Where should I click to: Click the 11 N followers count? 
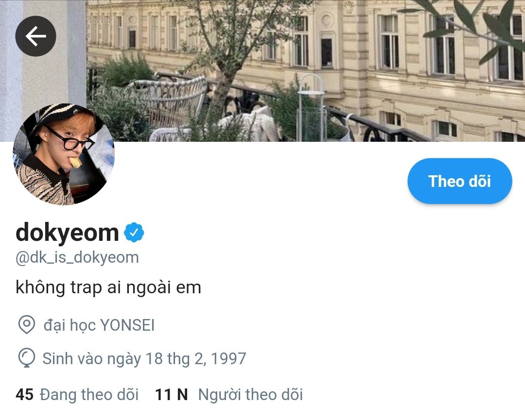pyautogui.click(x=172, y=395)
